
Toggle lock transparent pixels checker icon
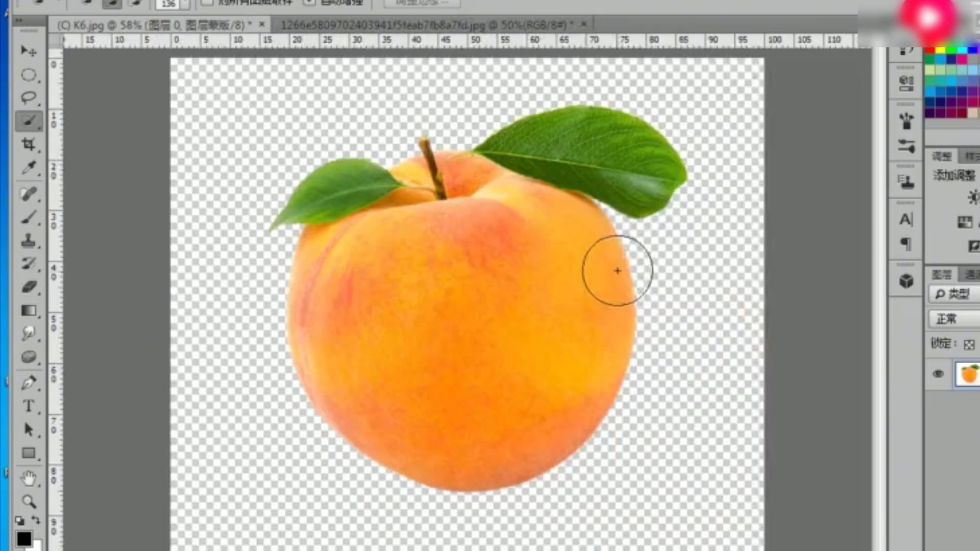point(969,345)
